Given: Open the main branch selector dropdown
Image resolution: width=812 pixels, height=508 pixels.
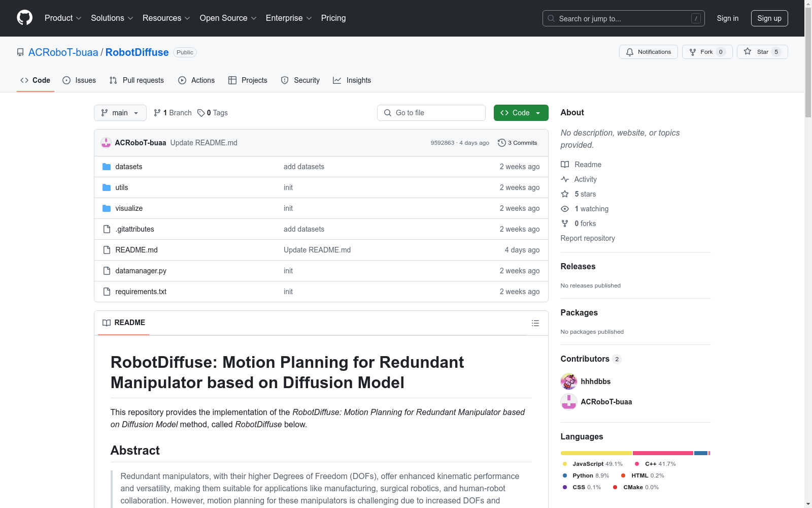Looking at the screenshot, I should click(x=120, y=113).
